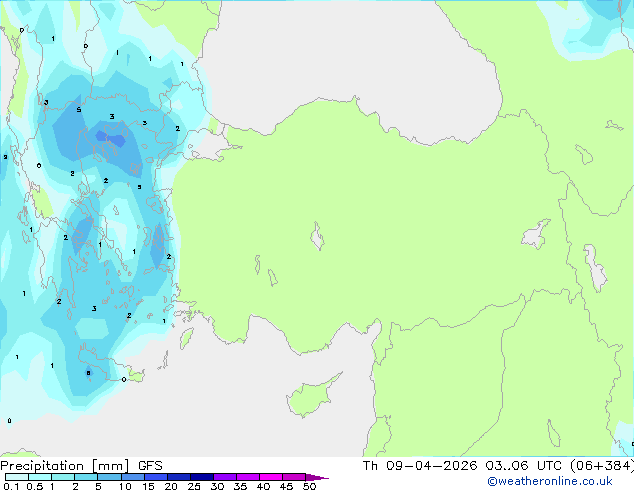The width and height of the screenshot is (634, 490).
Task: Click the '03..06 UTC' time text
Action: point(523,466)
